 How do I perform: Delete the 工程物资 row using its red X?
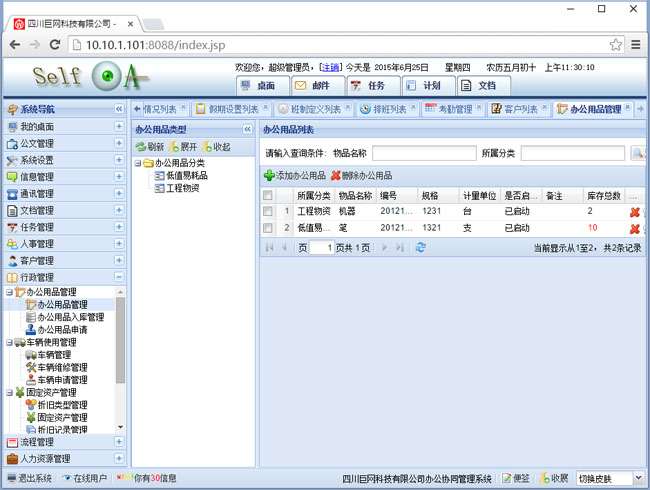click(x=634, y=212)
